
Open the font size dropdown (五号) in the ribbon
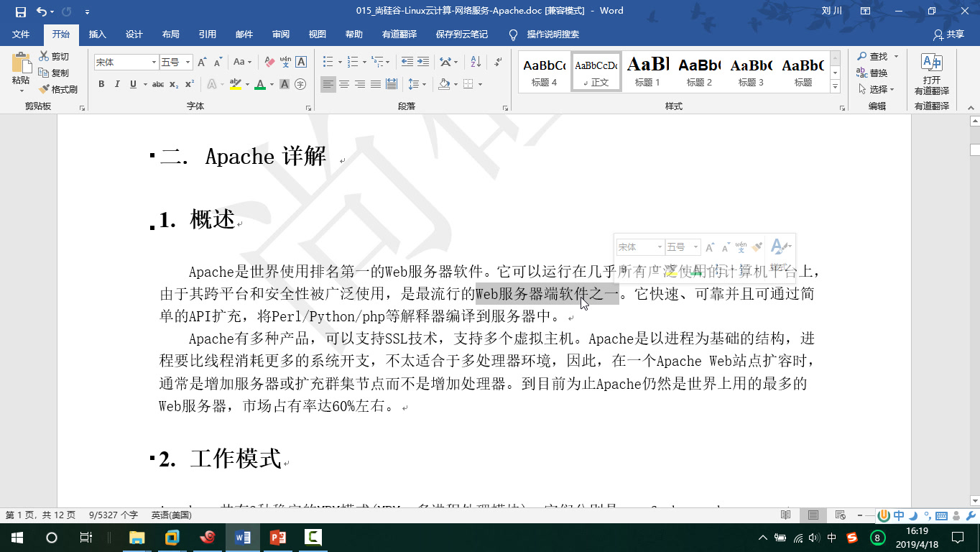[x=188, y=63]
